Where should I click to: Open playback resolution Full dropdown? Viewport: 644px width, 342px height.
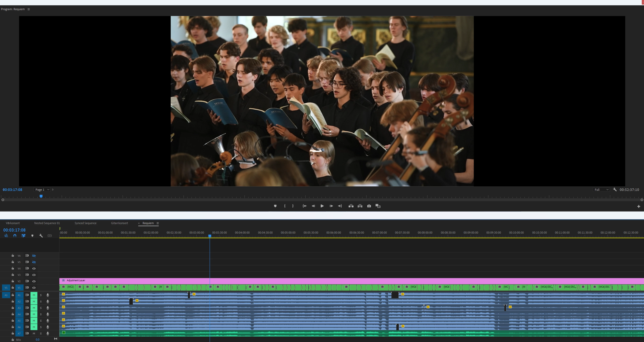click(x=601, y=190)
